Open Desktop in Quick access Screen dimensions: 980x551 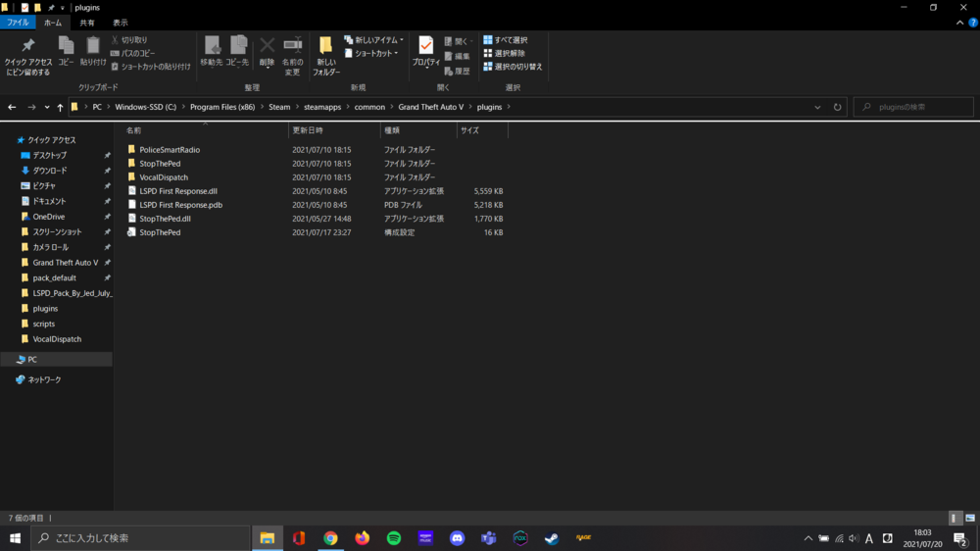(49, 155)
